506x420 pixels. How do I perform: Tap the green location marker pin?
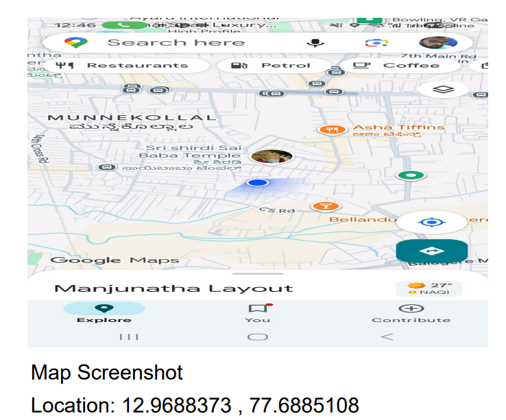pos(409,175)
